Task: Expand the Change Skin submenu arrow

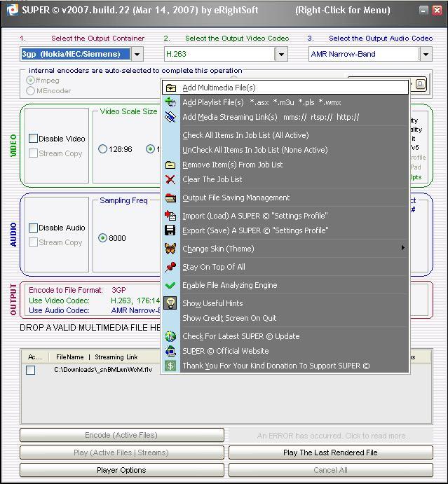Action: (402, 247)
